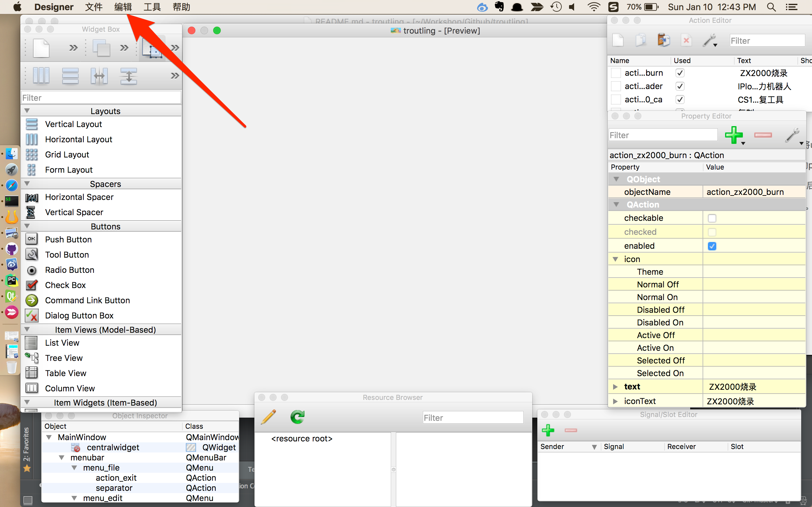Uncheck the enabled property checkbox
Image resolution: width=812 pixels, height=507 pixels.
coord(712,246)
